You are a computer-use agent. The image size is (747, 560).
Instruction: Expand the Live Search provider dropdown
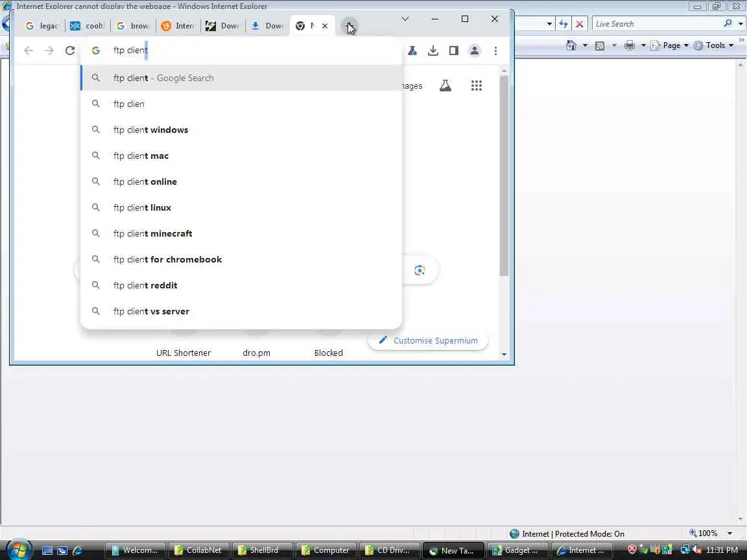point(741,23)
